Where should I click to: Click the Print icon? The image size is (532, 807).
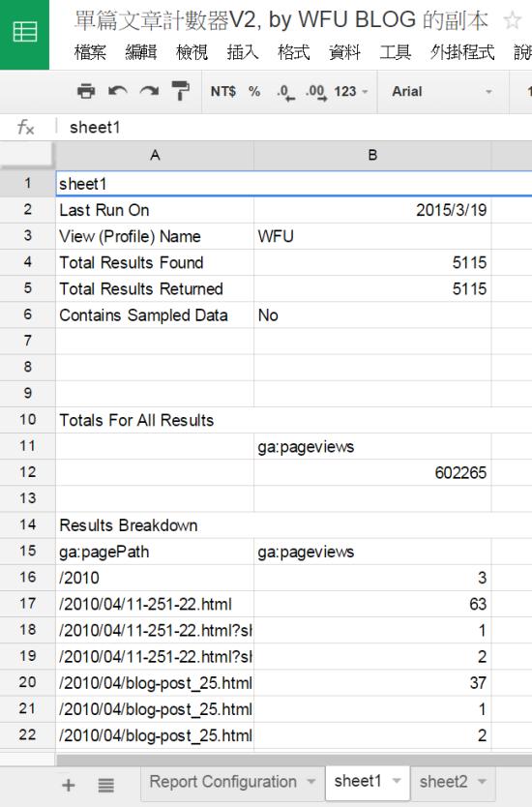click(86, 92)
